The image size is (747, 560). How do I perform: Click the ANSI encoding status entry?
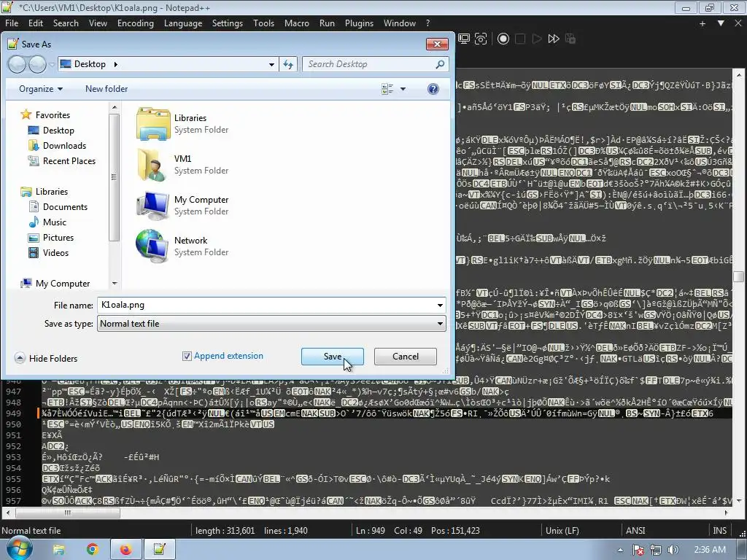click(x=635, y=531)
